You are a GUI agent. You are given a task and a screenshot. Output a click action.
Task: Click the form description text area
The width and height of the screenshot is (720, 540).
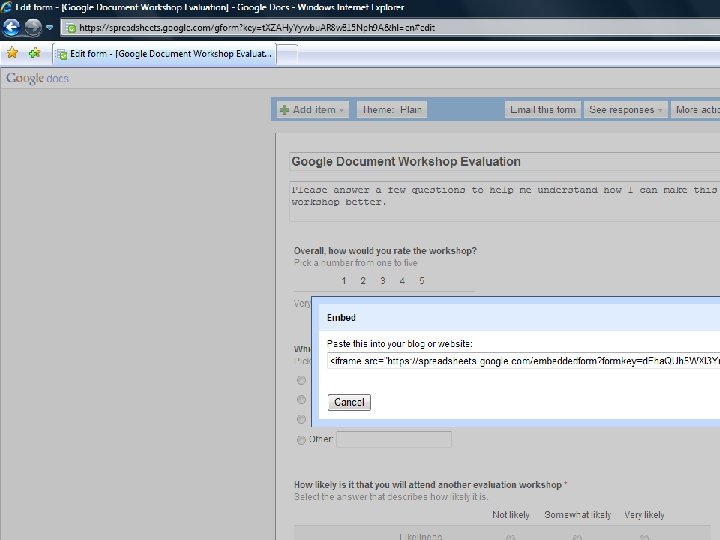(x=505, y=201)
